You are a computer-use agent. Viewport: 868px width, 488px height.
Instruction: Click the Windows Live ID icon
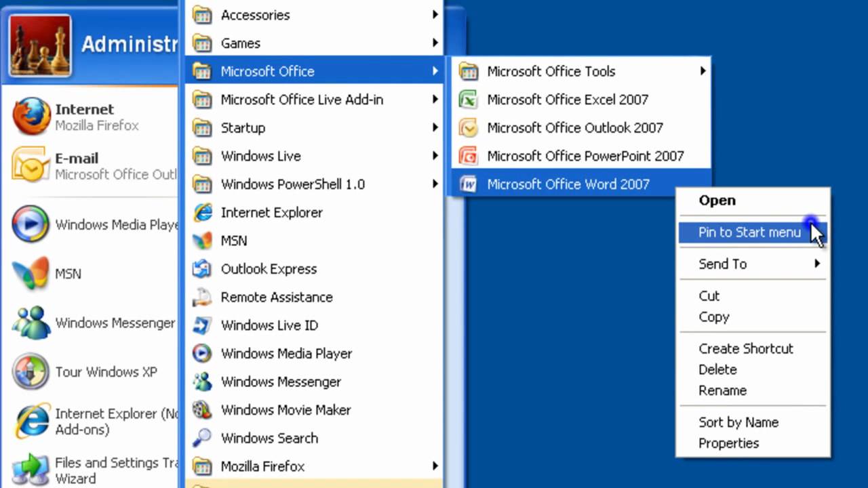pos(202,325)
